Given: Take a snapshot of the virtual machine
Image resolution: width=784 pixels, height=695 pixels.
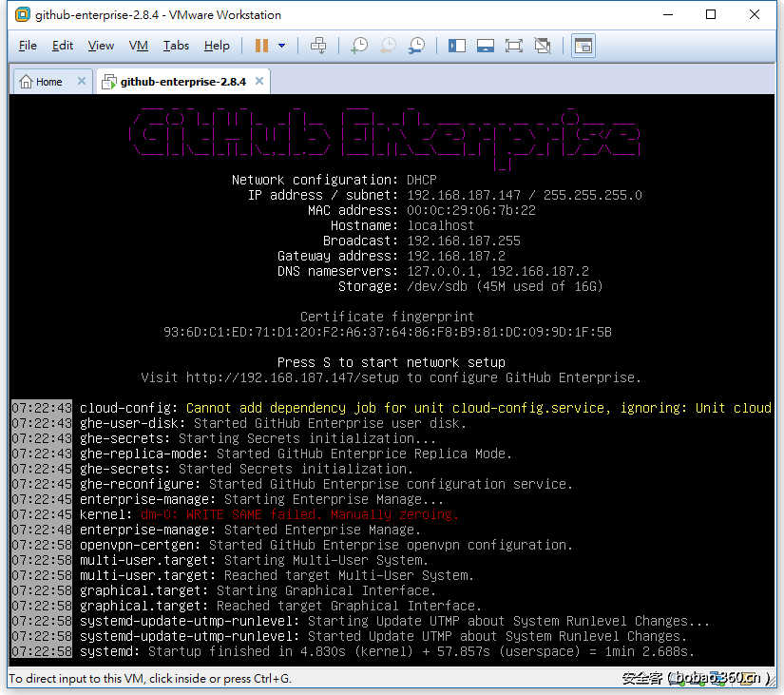Looking at the screenshot, I should tap(357, 45).
